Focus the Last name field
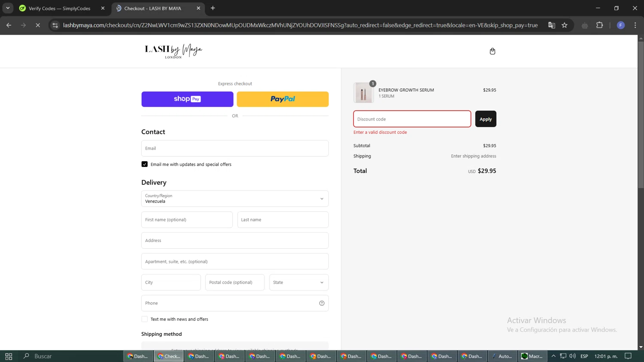Screen dimensions: 644x362 click(283, 220)
